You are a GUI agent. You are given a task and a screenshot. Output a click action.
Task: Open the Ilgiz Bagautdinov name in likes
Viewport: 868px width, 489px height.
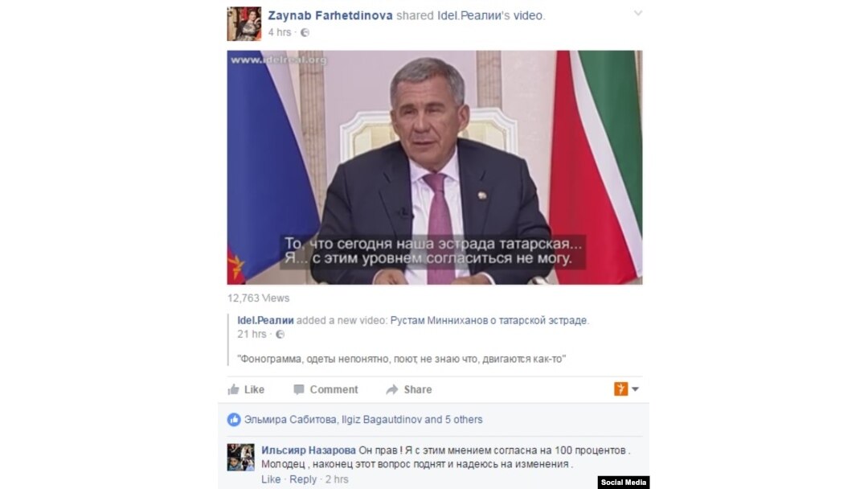coord(382,420)
